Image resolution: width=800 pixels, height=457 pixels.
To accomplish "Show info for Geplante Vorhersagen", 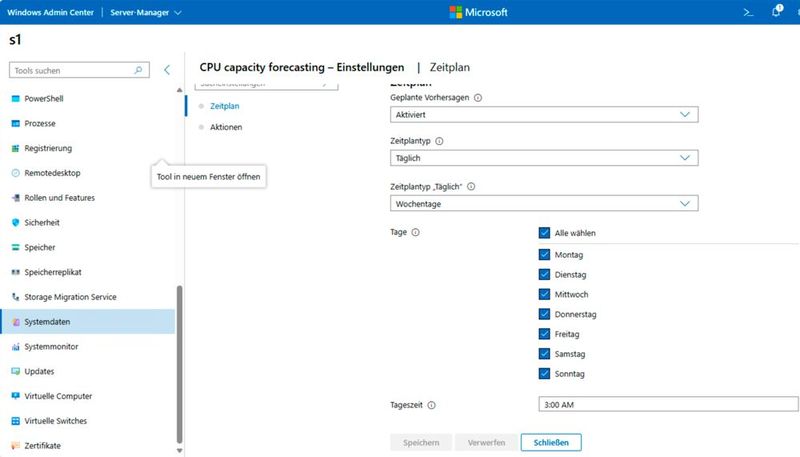I will point(478,98).
